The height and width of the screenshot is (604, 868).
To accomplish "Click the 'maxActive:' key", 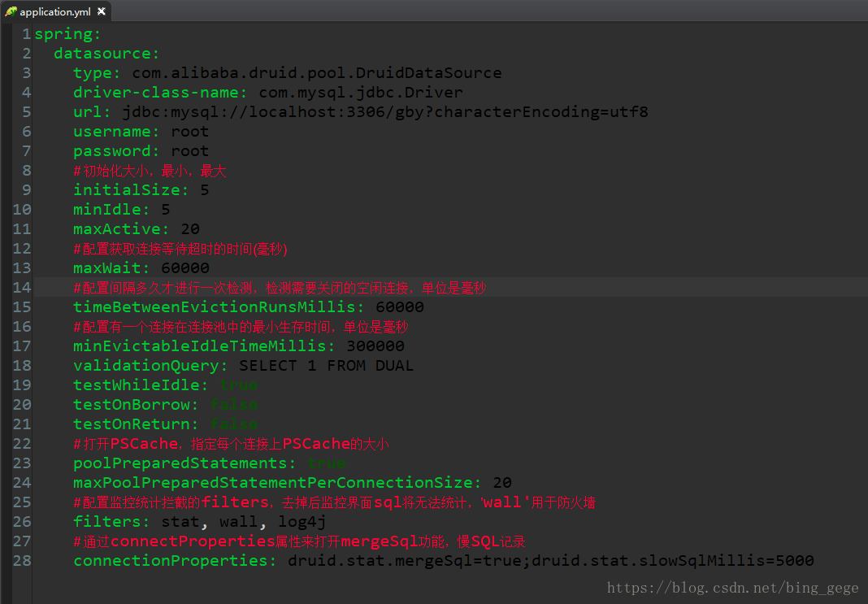I will [x=120, y=229].
